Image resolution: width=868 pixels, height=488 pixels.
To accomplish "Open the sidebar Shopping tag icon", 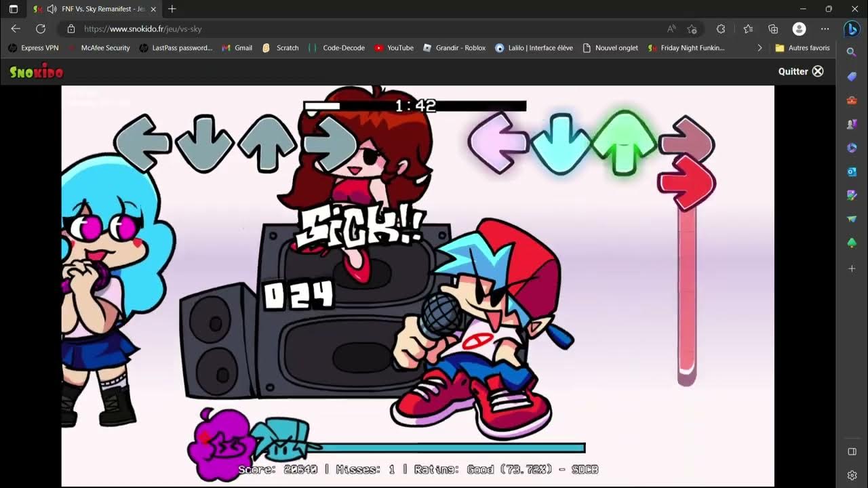I will [852, 77].
